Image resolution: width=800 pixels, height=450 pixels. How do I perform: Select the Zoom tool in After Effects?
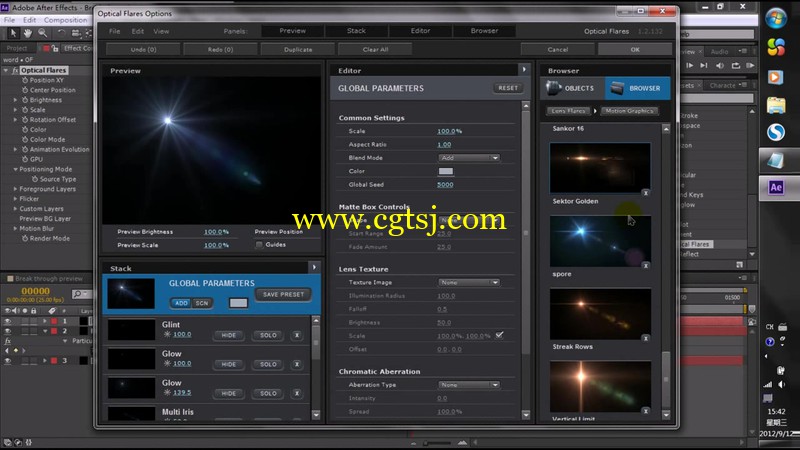click(x=42, y=33)
